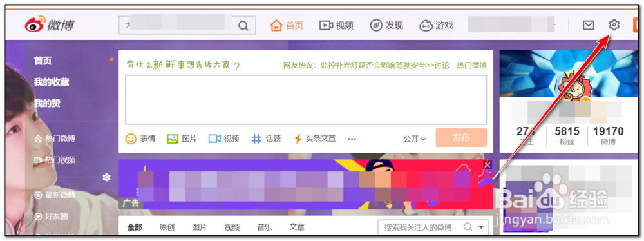Open the messages envelope icon
The image size is (644, 241).
pyautogui.click(x=589, y=26)
